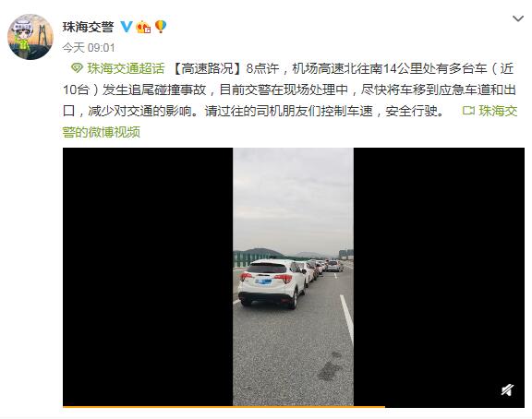Image resolution: width=532 pixels, height=419 pixels.
Task: Click the super topic diamond icon
Action: [77, 68]
